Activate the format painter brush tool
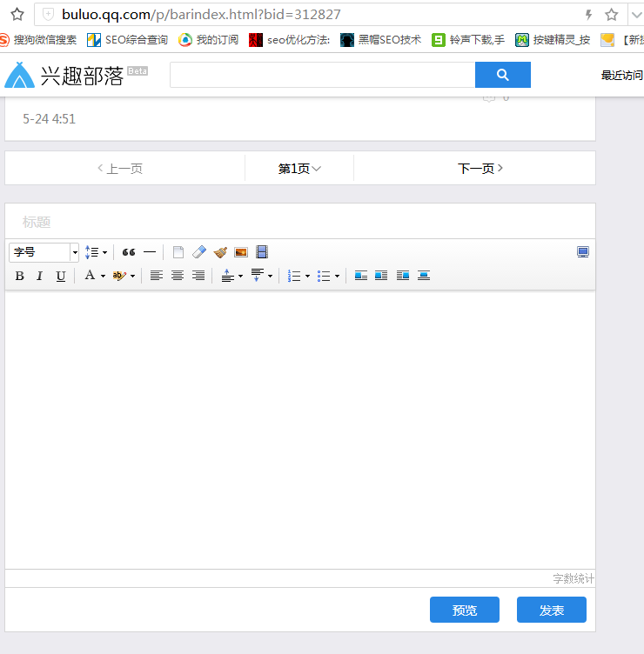644x654 pixels. (x=220, y=252)
